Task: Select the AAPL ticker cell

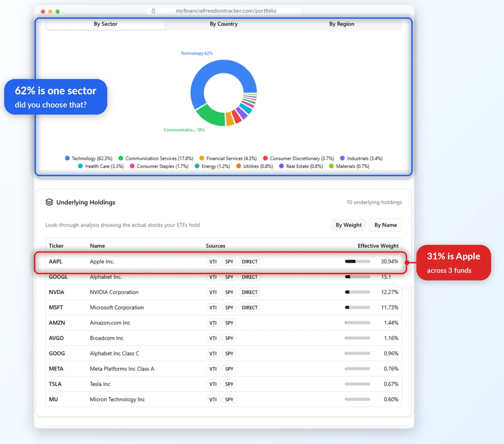Action: click(56, 262)
